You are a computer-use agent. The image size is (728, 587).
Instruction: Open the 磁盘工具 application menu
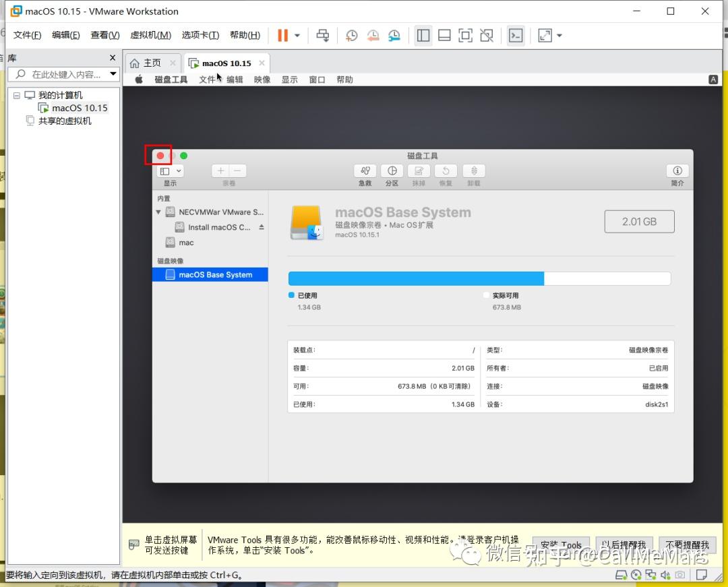pos(171,80)
